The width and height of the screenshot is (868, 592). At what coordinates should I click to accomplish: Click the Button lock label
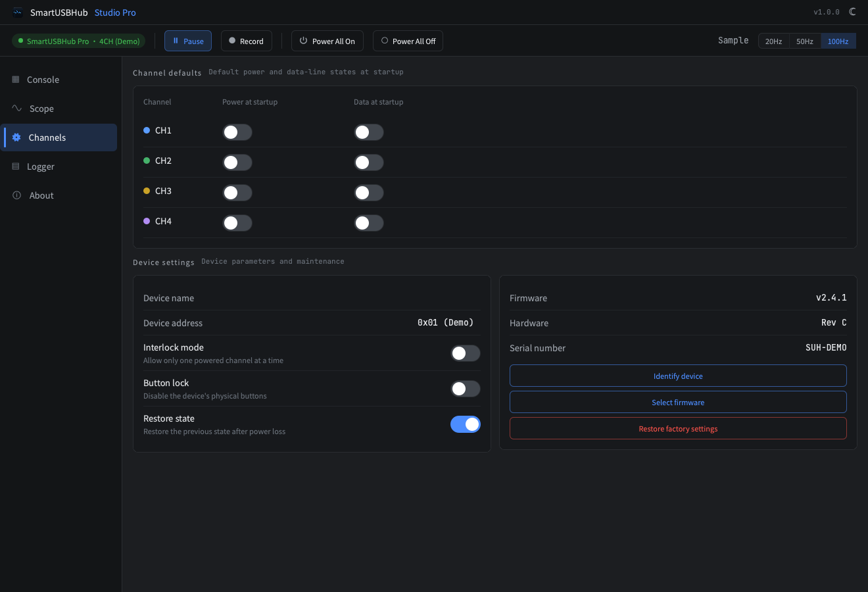click(x=166, y=383)
